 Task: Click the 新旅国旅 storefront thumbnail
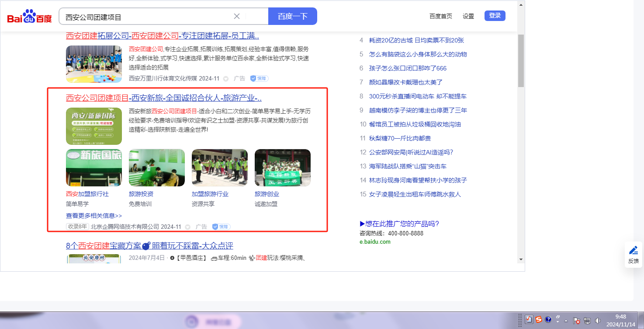pos(94,168)
